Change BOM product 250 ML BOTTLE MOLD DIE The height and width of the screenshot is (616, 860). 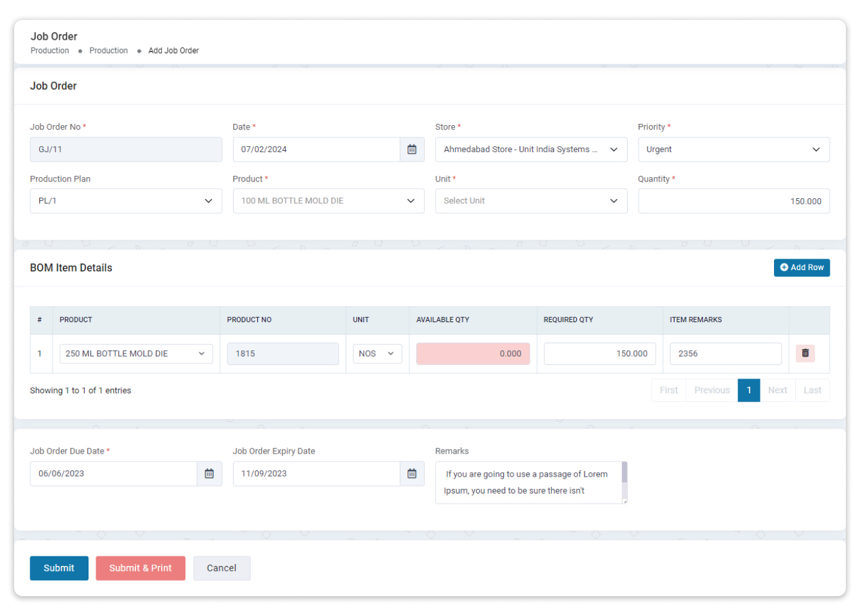(136, 354)
